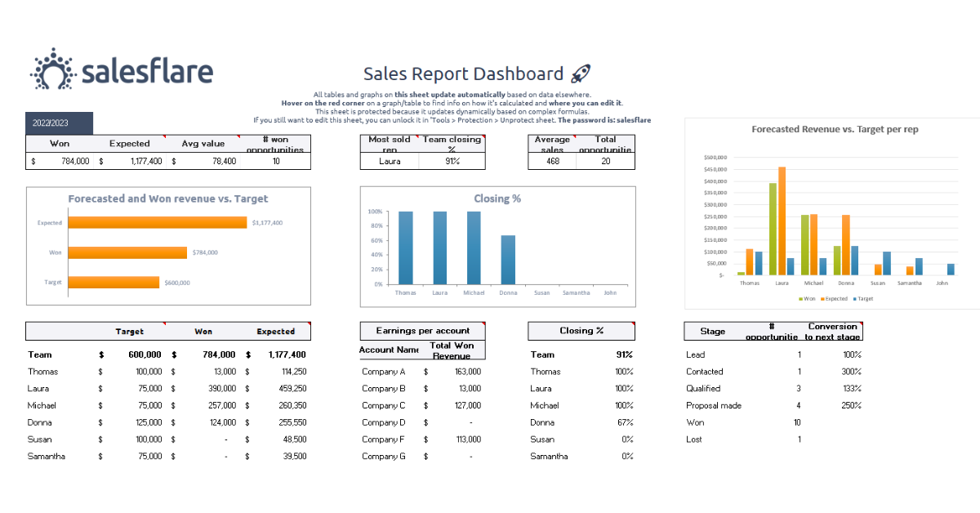Toggle the Won legend entry on the rep chart
The width and height of the screenshot is (980, 513).
808,300
